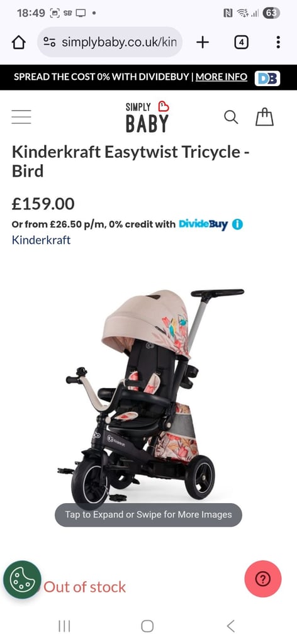Image resolution: width=297 pixels, height=644 pixels.
Task: Open cookie preferences icon
Action: (22, 579)
